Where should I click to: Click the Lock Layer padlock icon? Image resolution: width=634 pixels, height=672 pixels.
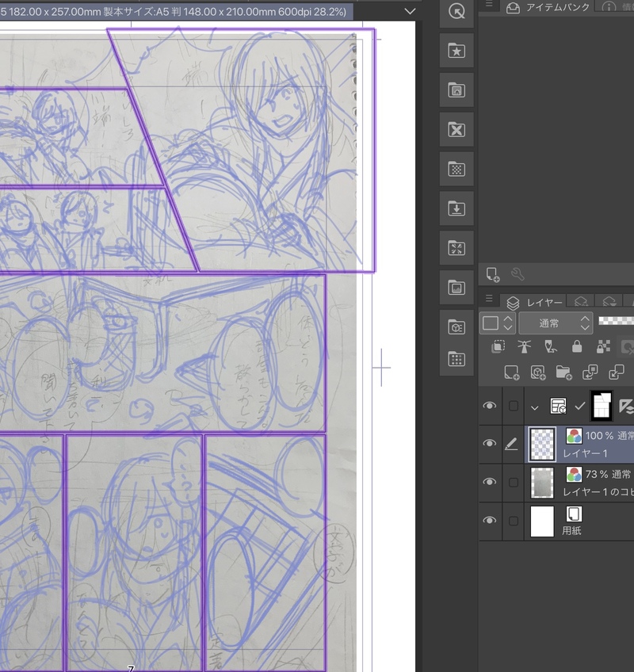pos(577,346)
